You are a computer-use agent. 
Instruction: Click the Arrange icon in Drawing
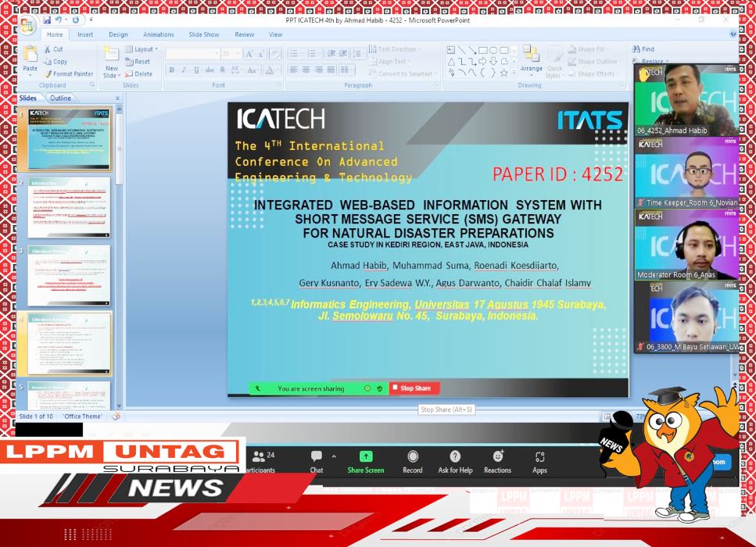(x=531, y=53)
